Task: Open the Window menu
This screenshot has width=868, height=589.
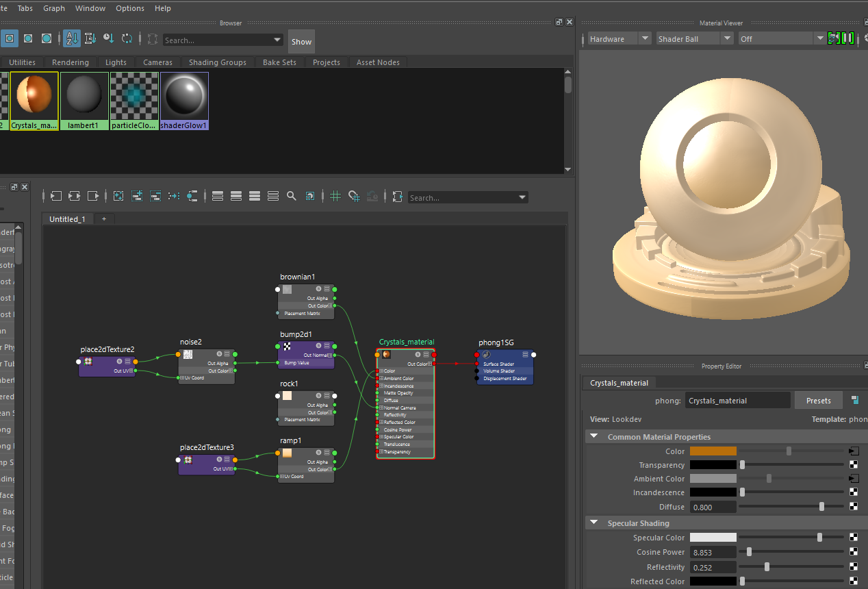Action: point(90,8)
